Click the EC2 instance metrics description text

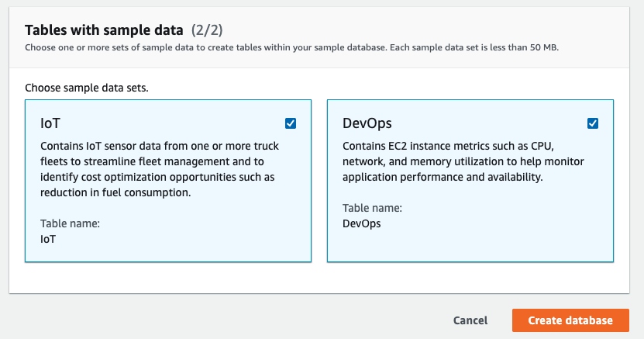click(x=463, y=161)
